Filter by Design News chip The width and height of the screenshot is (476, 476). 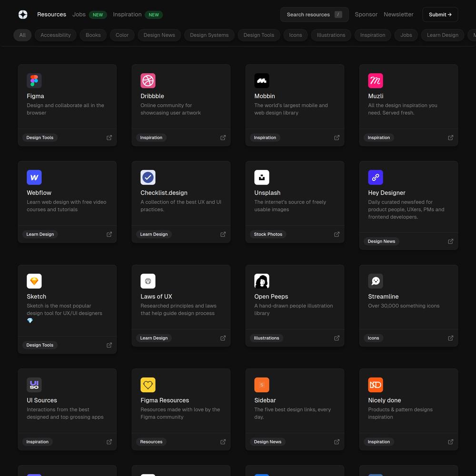click(x=159, y=35)
